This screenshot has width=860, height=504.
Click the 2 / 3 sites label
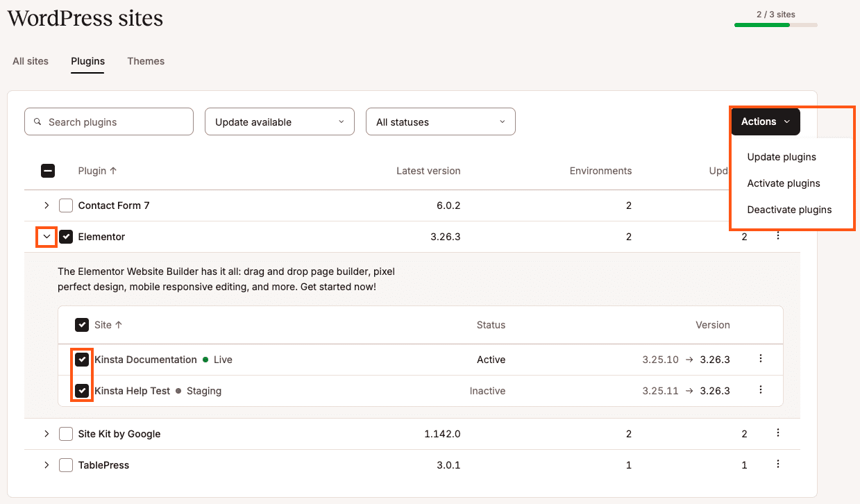click(x=776, y=14)
